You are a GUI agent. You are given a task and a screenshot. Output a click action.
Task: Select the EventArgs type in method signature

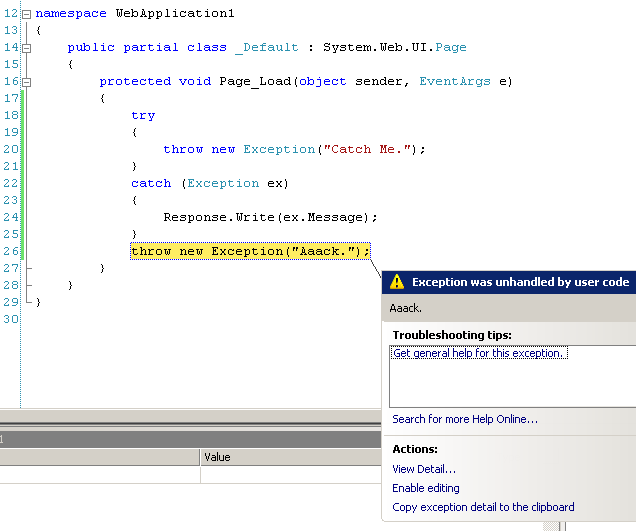point(455,82)
